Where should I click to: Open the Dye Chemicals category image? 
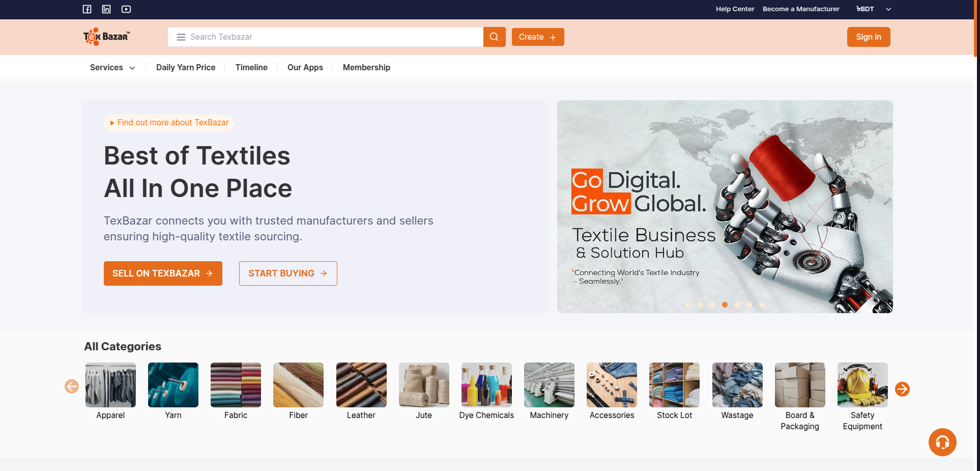coord(486,385)
